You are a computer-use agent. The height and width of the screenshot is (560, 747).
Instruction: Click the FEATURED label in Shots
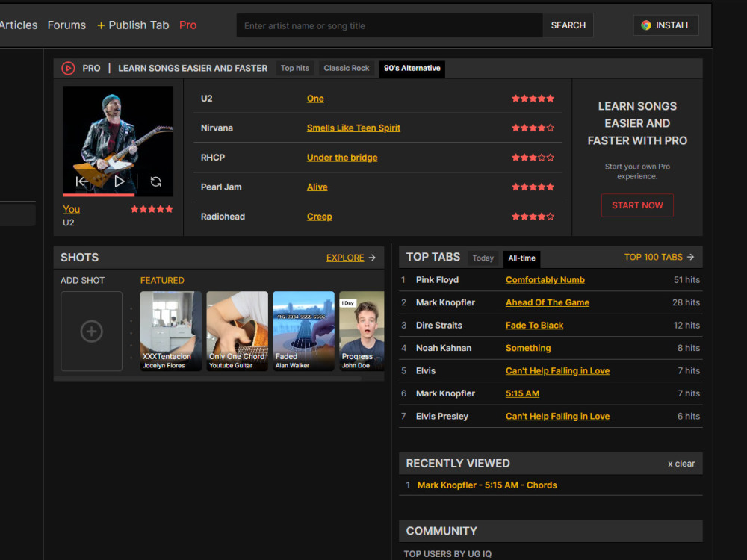pyautogui.click(x=162, y=281)
